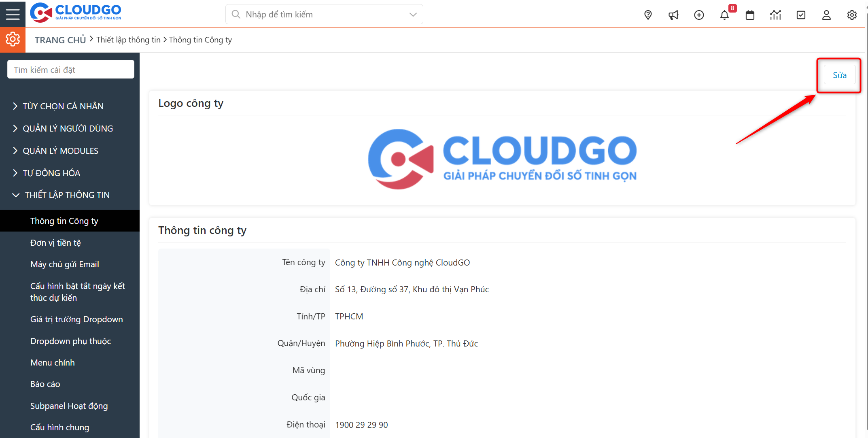This screenshot has height=438, width=868.
Task: Open the announcements megaphone icon
Action: click(673, 15)
